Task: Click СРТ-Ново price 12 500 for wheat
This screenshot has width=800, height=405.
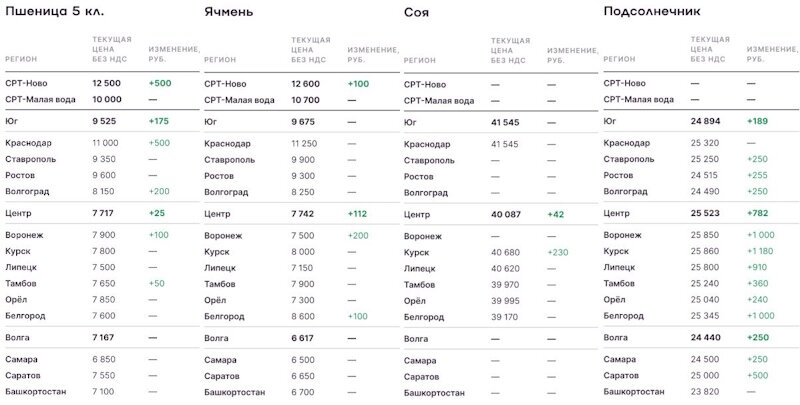Action: click(107, 83)
